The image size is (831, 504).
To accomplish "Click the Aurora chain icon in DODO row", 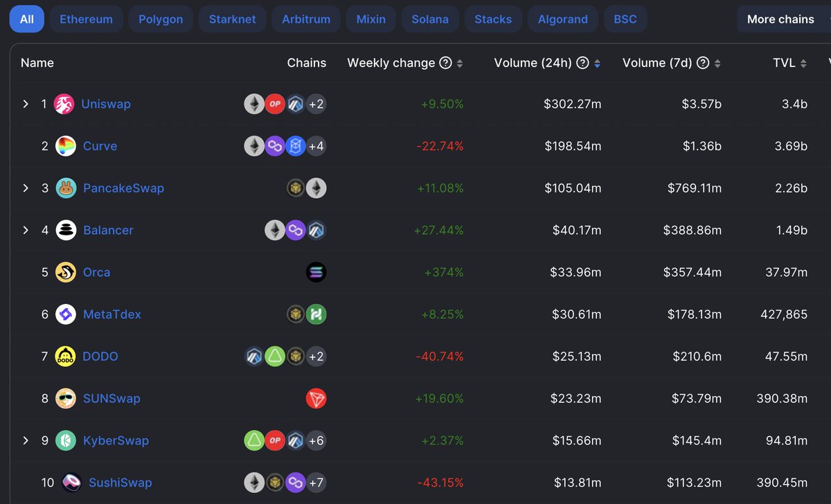I will coord(275,357).
